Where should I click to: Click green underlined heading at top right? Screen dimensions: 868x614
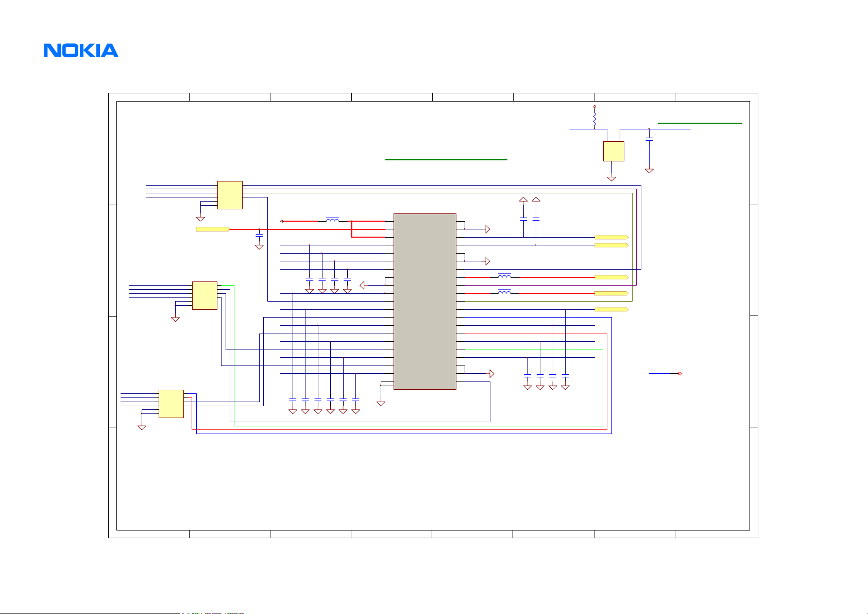pyautogui.click(x=700, y=123)
